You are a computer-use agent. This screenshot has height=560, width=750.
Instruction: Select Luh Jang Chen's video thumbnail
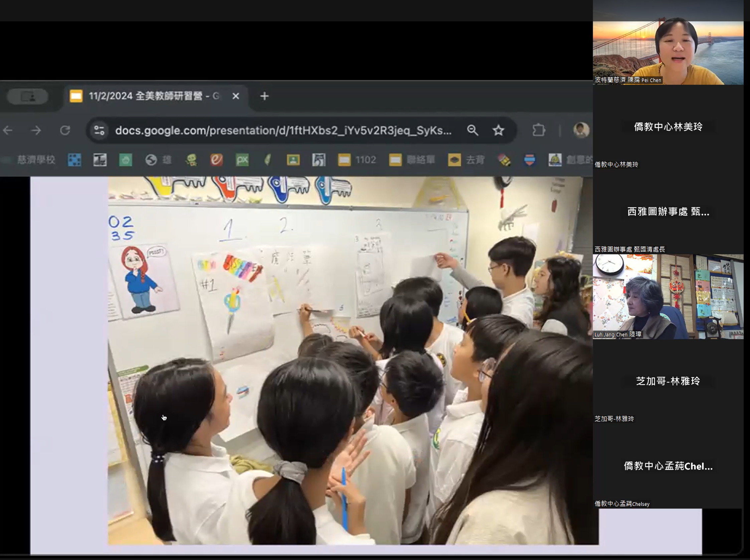[668, 297]
